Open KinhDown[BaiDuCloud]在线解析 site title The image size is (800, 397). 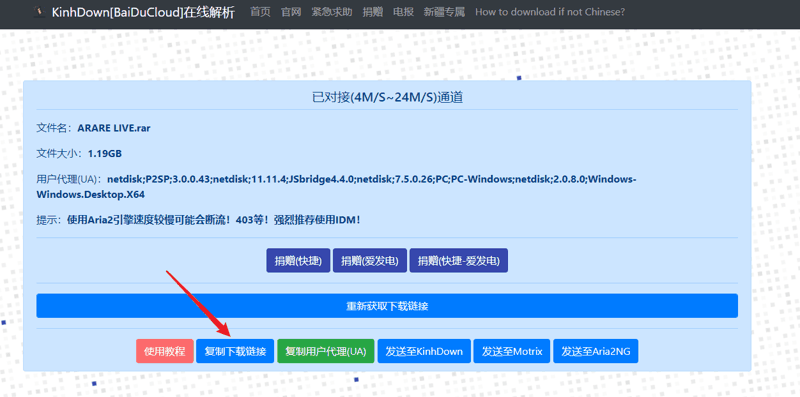click(x=143, y=13)
